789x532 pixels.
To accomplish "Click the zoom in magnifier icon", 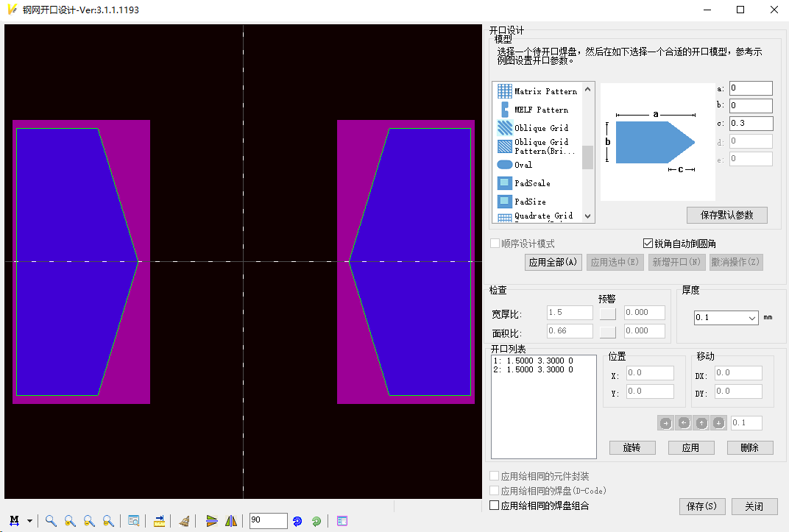I will [70, 521].
